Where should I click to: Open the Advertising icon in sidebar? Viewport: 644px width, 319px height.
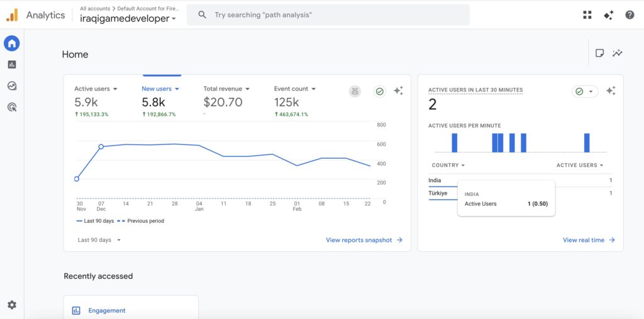click(12, 107)
